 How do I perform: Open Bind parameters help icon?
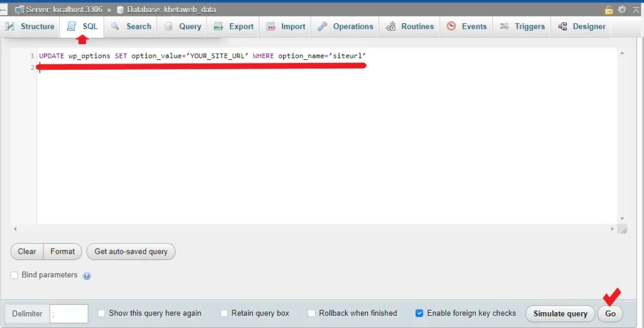(x=86, y=276)
